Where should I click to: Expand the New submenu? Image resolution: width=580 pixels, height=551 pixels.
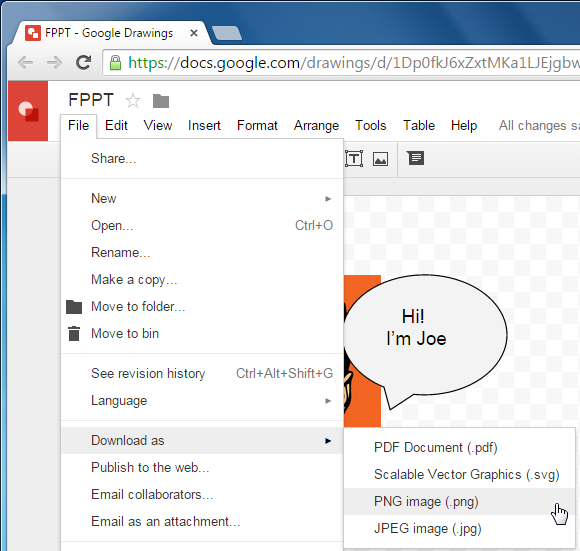202,199
